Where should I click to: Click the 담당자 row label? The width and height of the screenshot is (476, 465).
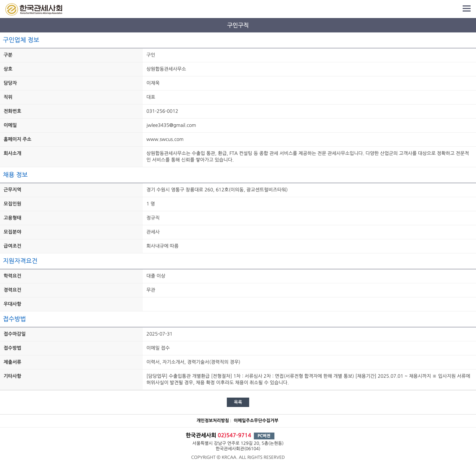(10, 83)
